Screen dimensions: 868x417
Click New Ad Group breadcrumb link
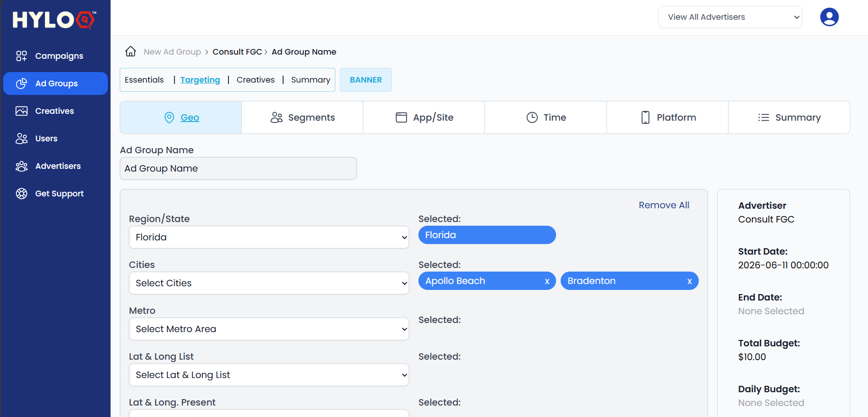point(172,52)
